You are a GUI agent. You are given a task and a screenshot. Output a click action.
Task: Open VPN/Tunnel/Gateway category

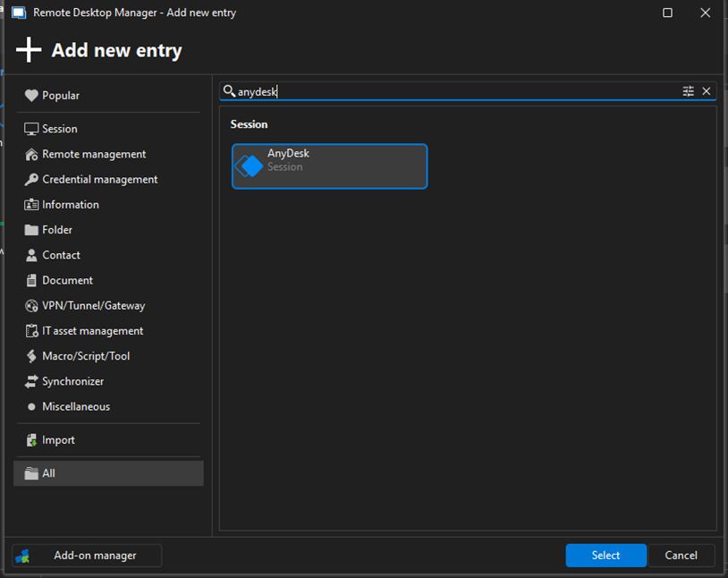click(93, 305)
